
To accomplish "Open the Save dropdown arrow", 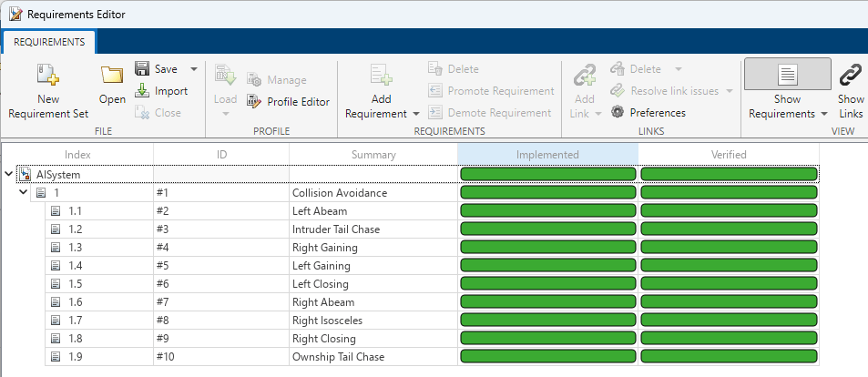I will tap(193, 69).
